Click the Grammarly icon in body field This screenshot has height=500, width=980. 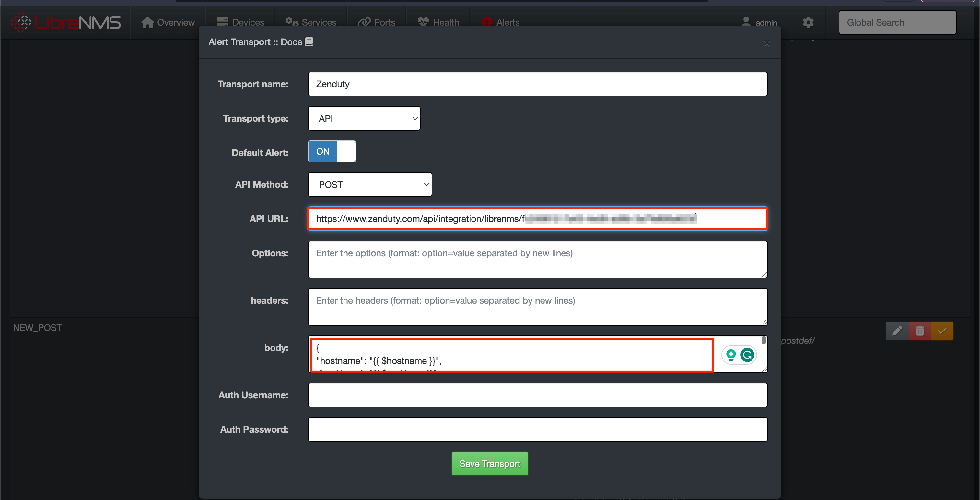[747, 355]
